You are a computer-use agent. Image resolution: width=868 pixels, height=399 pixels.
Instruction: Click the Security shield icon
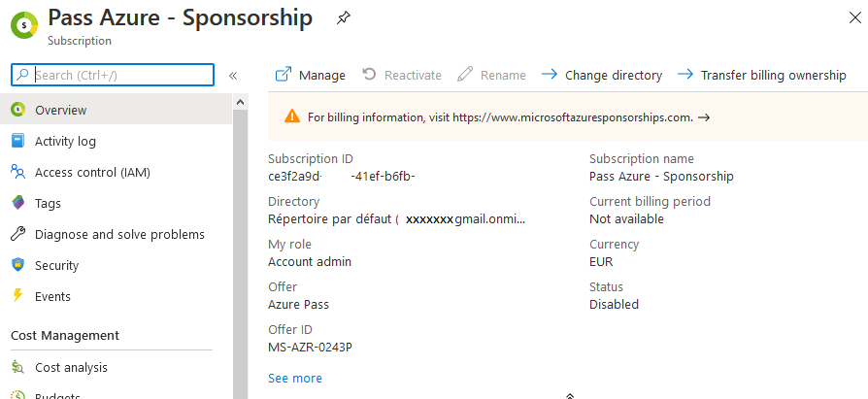coord(17,264)
